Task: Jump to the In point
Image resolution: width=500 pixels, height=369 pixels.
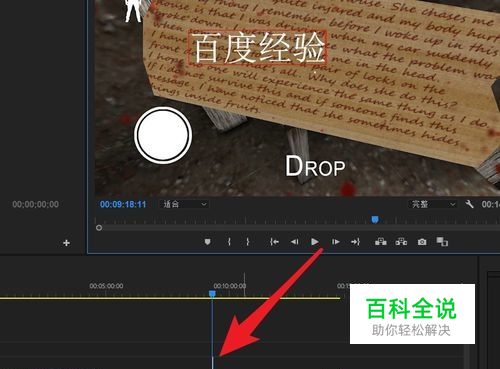Action: 274,242
